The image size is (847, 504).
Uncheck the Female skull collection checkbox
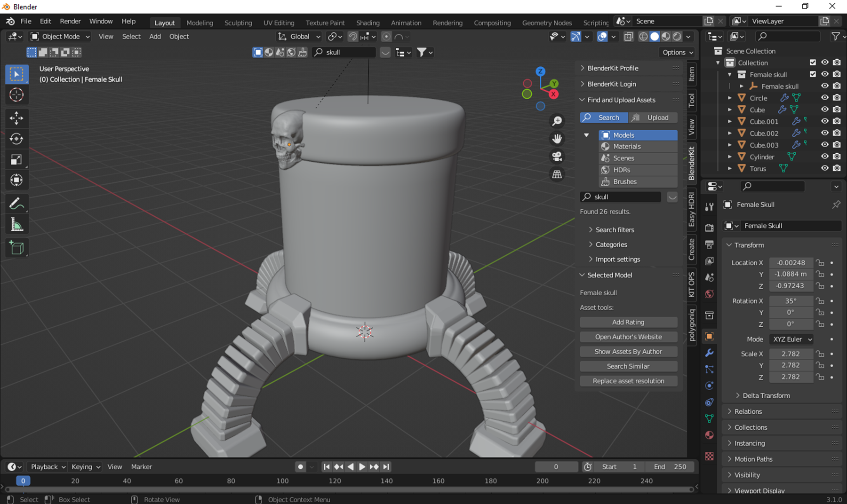[813, 74]
